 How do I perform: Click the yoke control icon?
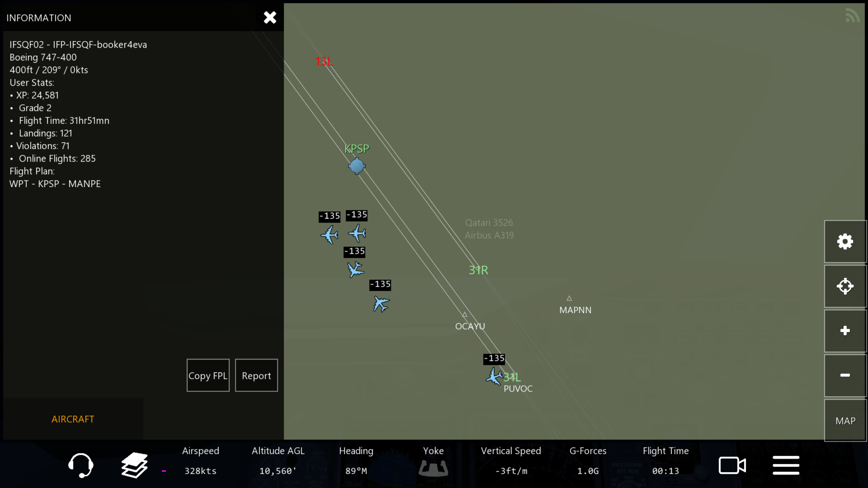click(433, 468)
